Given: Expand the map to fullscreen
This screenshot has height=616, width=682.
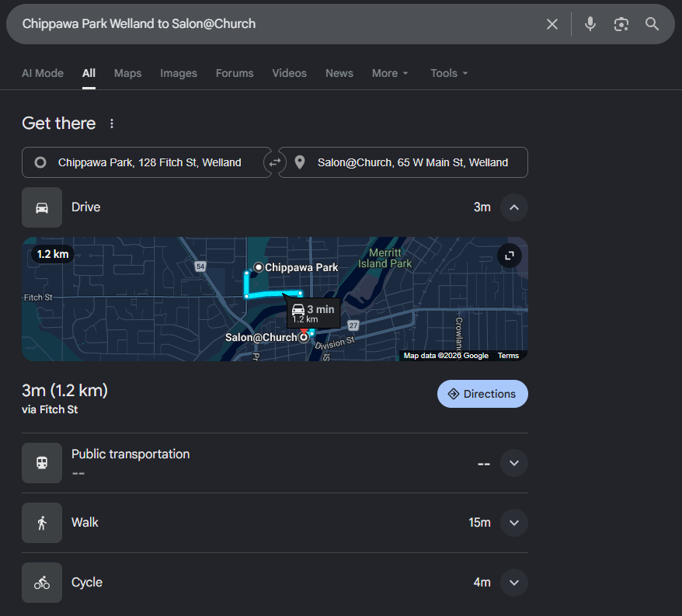Looking at the screenshot, I should (510, 256).
